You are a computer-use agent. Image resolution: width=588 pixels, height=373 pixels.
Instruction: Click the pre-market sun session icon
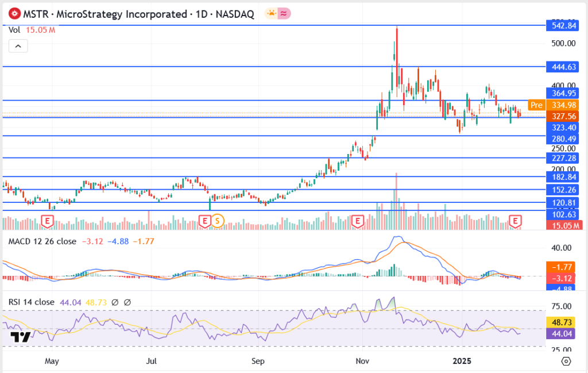pyautogui.click(x=270, y=14)
